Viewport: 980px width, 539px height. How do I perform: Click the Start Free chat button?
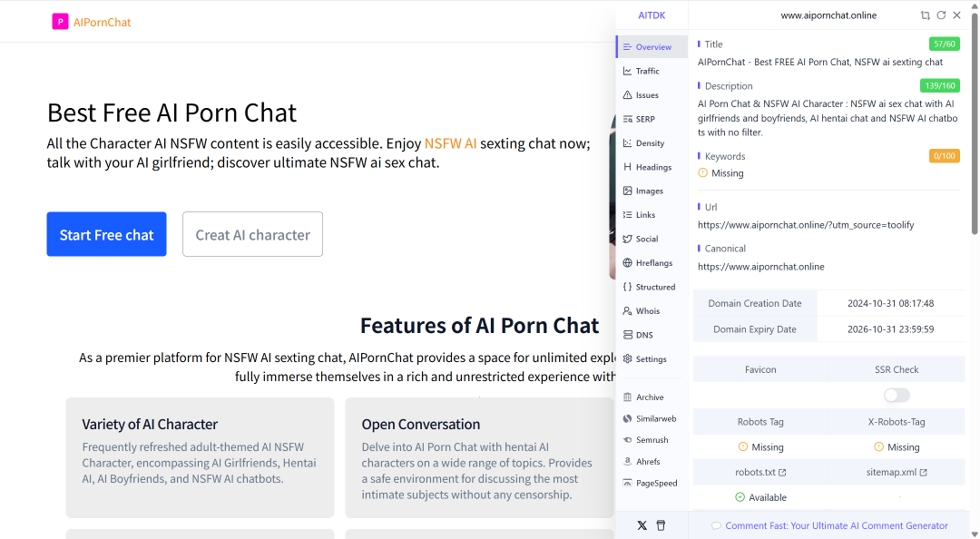click(106, 234)
